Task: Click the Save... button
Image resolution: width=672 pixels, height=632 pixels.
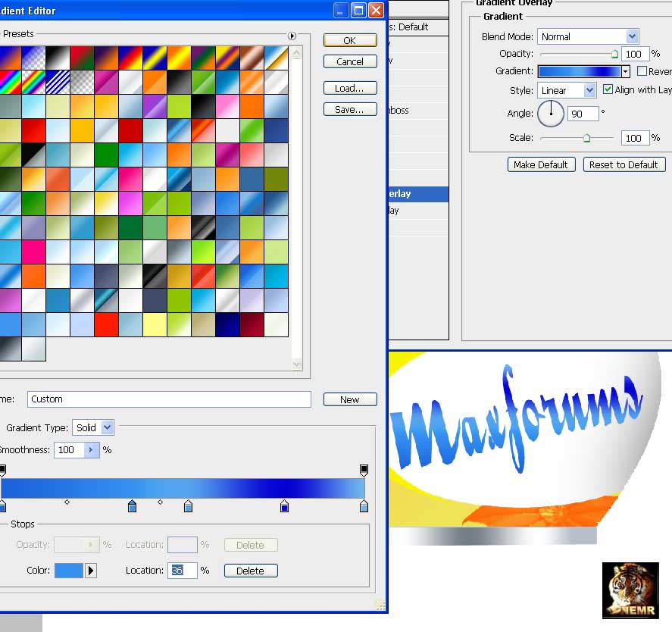Action: pos(350,110)
